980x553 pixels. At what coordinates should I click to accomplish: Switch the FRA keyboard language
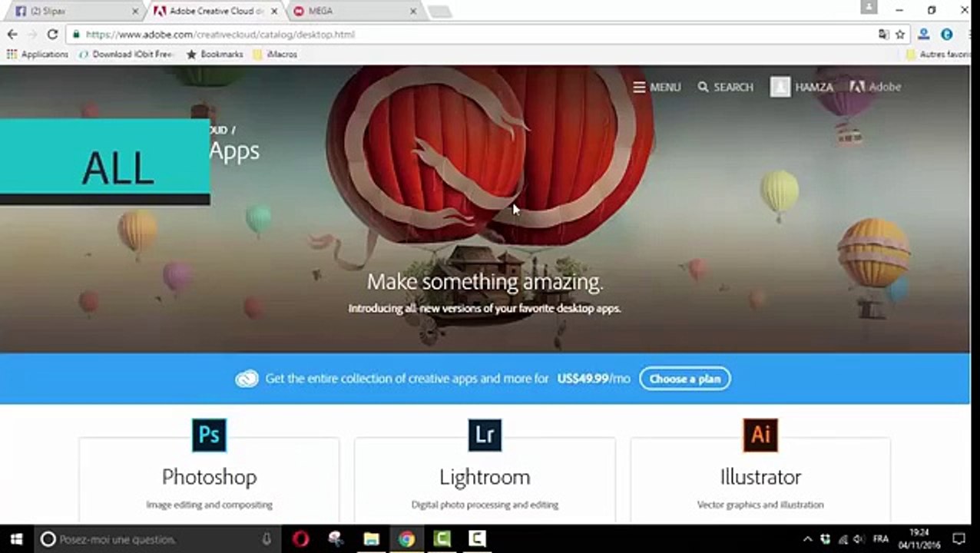pos(881,539)
